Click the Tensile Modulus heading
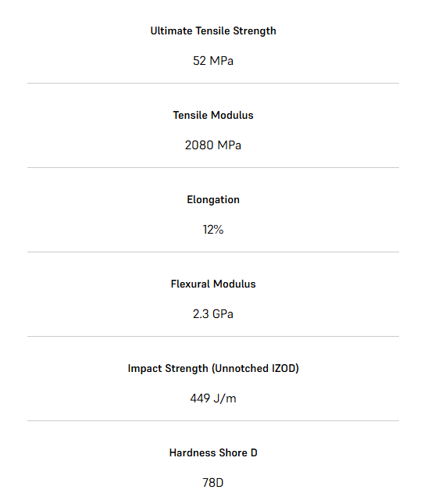 [x=213, y=115]
